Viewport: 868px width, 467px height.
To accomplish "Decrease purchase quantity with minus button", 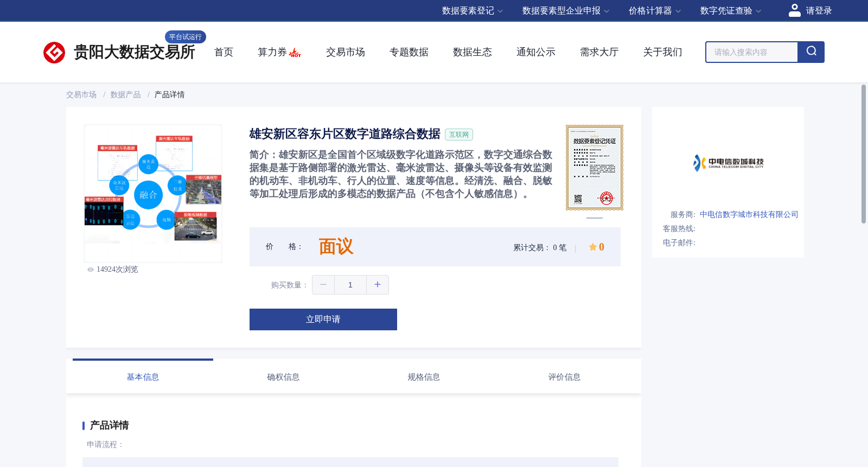I will click(323, 285).
